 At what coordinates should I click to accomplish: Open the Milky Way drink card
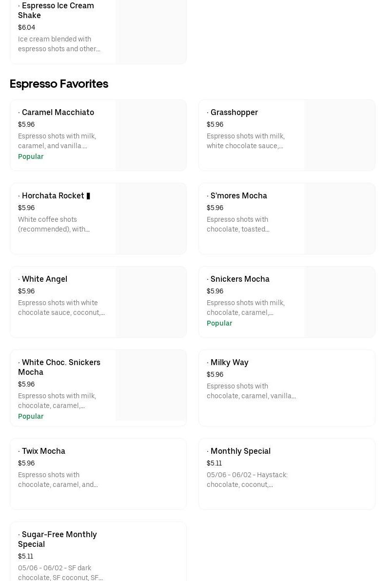coord(287,388)
